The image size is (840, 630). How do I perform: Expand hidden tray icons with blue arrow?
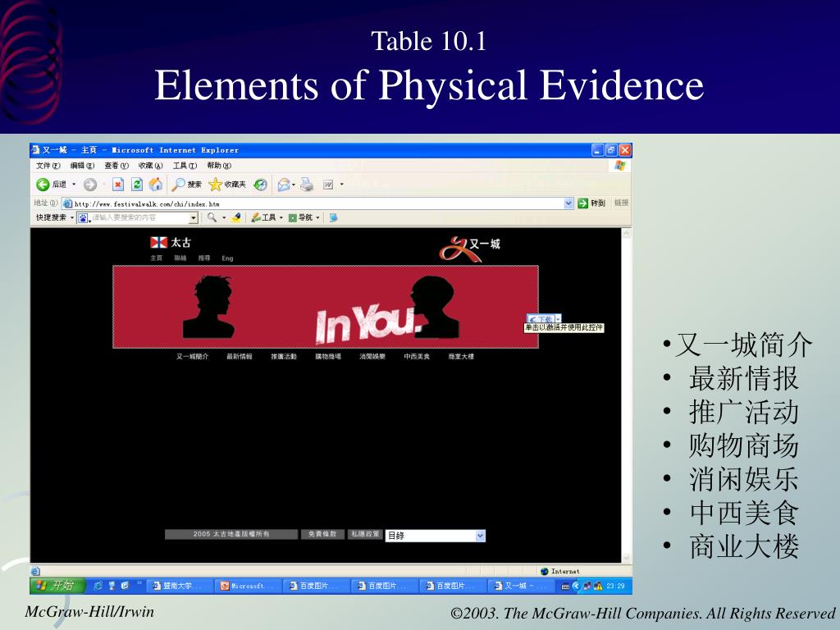tap(576, 586)
